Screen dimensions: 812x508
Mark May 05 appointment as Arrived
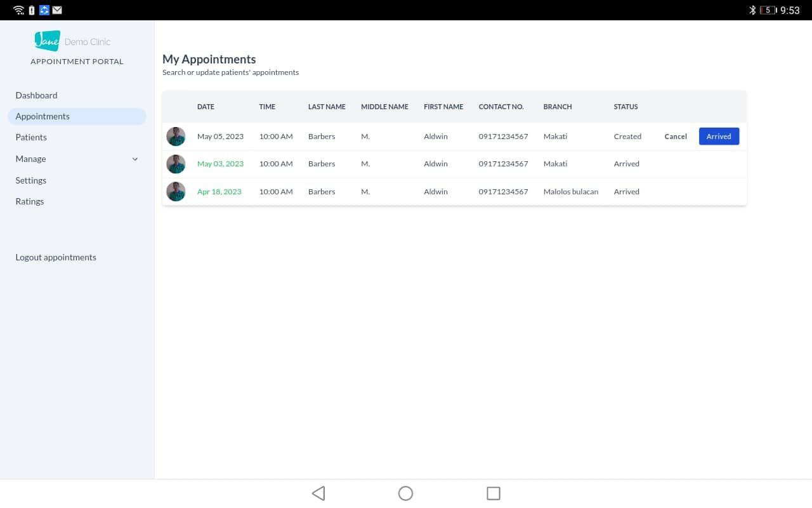click(719, 137)
